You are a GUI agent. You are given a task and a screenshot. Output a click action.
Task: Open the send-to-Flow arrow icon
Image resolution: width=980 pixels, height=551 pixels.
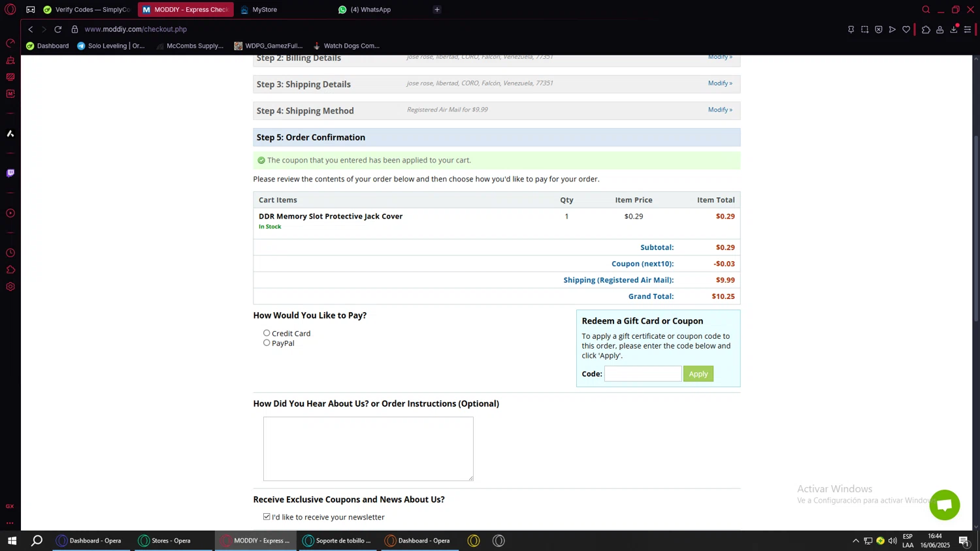tap(892, 29)
